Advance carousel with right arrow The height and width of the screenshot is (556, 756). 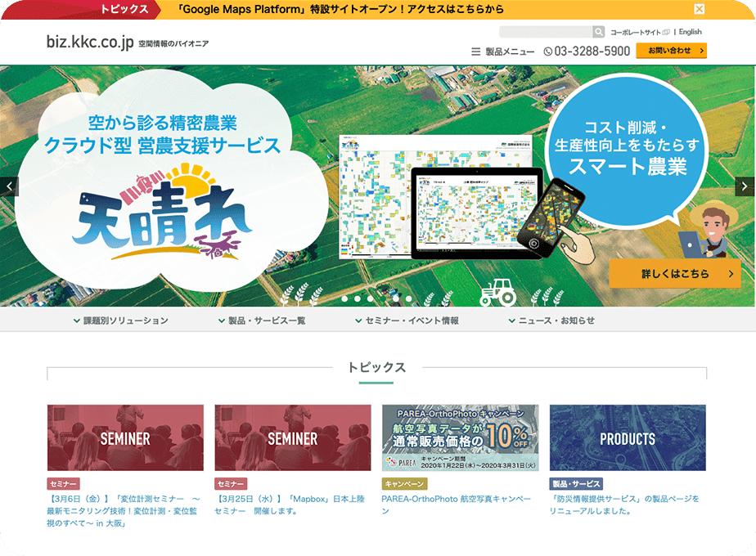[x=745, y=186]
